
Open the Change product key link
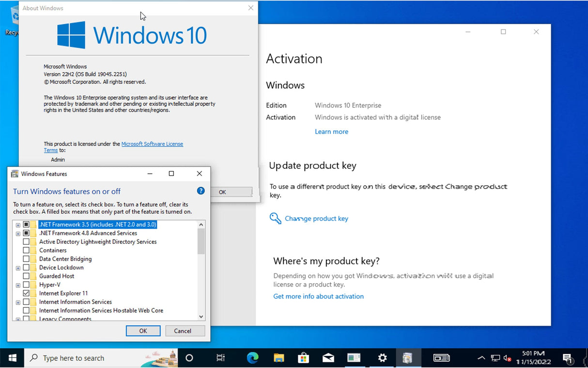[316, 219]
